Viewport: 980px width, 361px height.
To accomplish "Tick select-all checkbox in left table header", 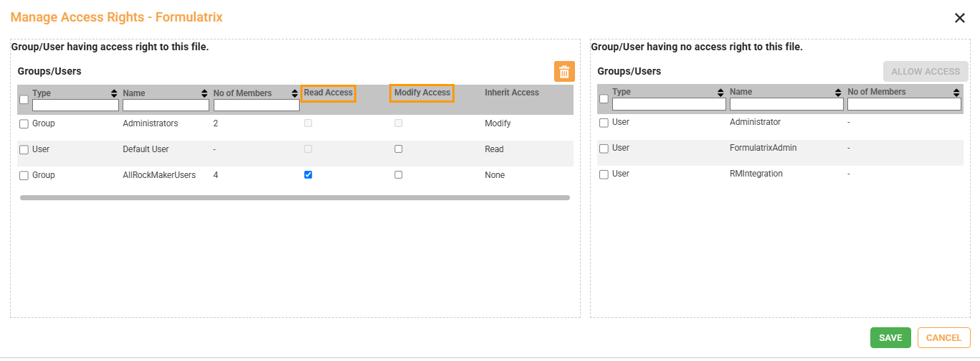I will 24,100.
